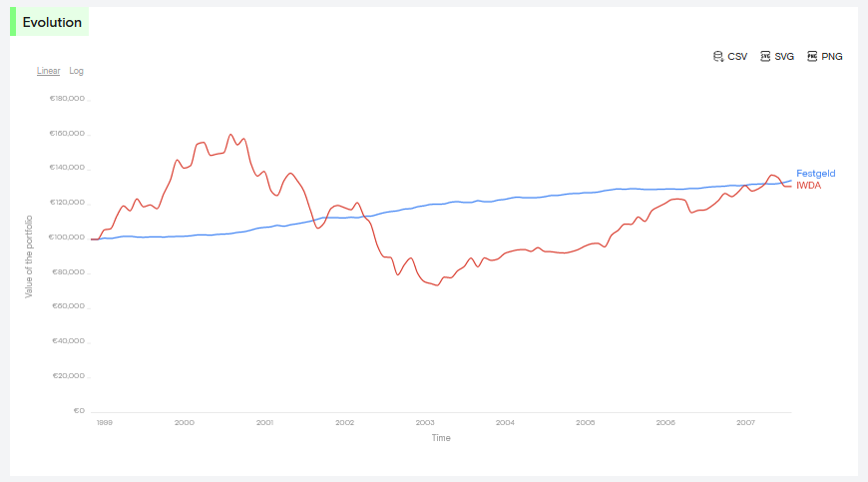
Task: Click the PNG text label
Action: tap(832, 57)
